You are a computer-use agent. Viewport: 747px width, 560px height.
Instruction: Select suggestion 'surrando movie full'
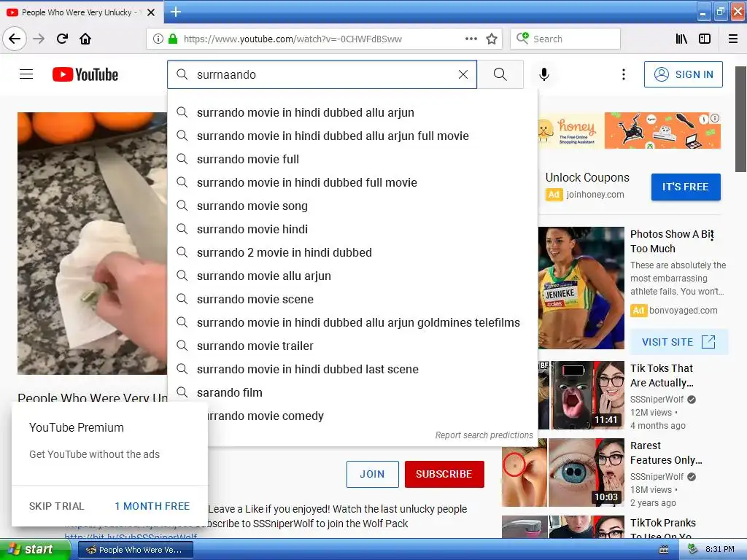pos(352,159)
